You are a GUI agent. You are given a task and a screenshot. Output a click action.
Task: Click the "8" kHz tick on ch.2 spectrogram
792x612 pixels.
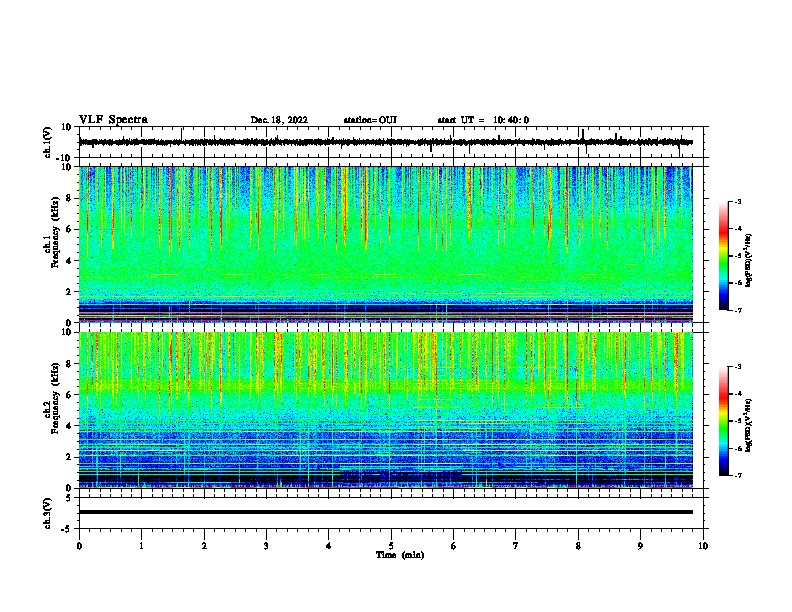[69, 364]
